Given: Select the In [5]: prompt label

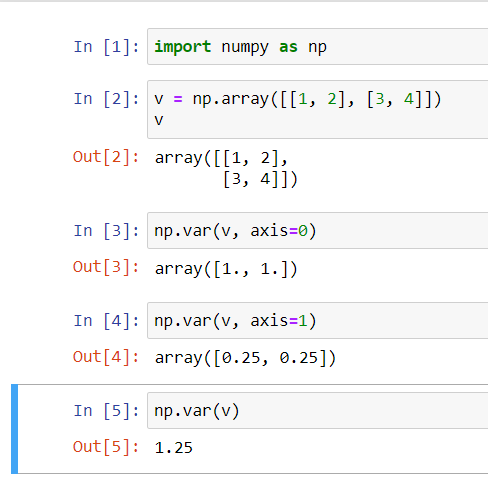Looking at the screenshot, I should click(106, 411).
